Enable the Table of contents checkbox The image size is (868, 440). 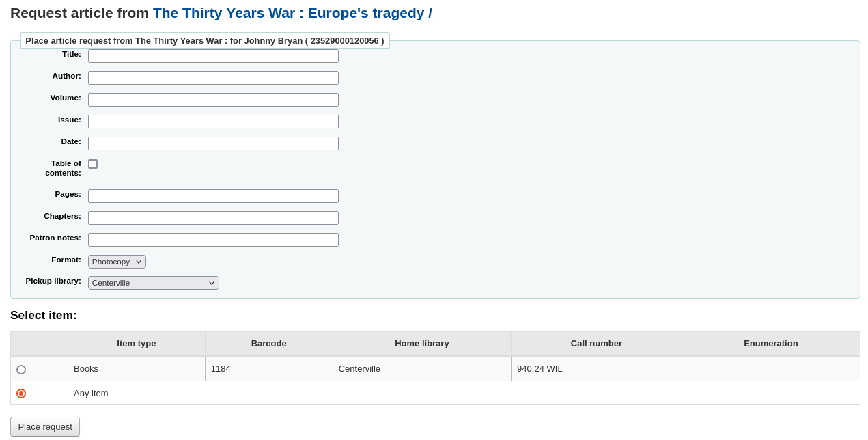coord(92,163)
